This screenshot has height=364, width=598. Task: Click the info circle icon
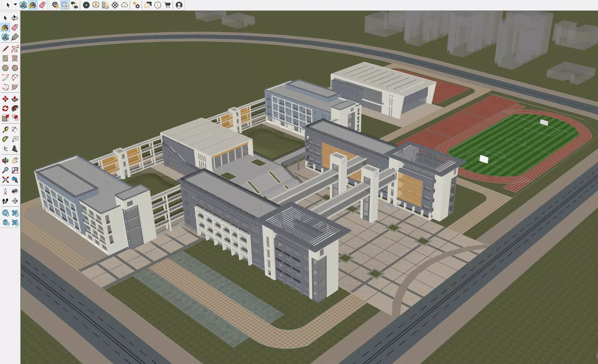[158, 5]
